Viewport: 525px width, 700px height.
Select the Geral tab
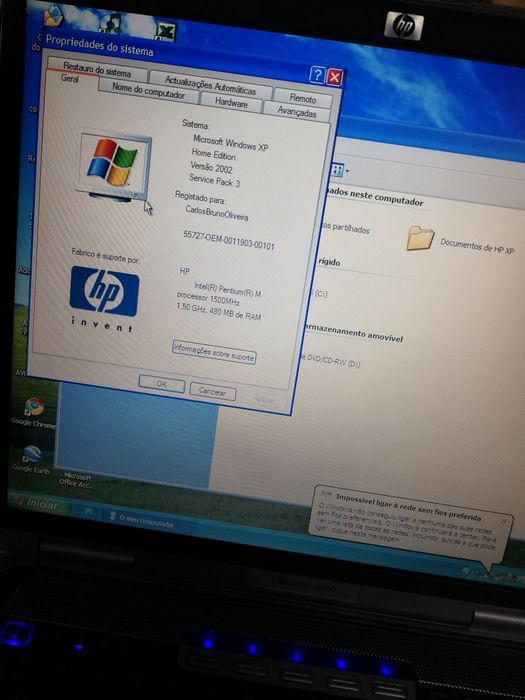70,78
